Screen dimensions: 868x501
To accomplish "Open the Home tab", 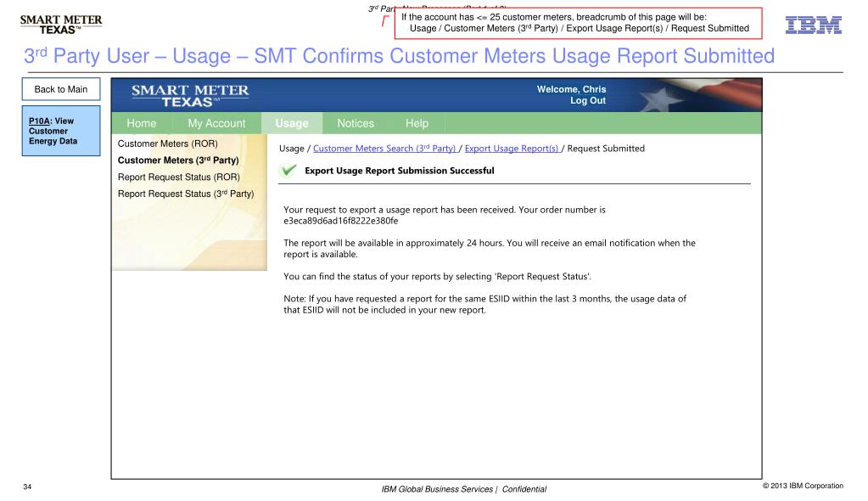I will [x=141, y=124].
